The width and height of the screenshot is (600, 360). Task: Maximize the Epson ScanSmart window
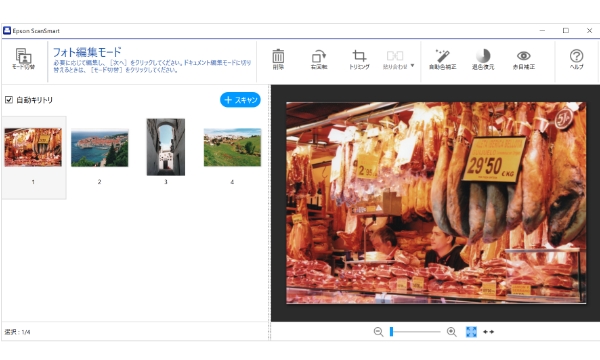[566, 31]
